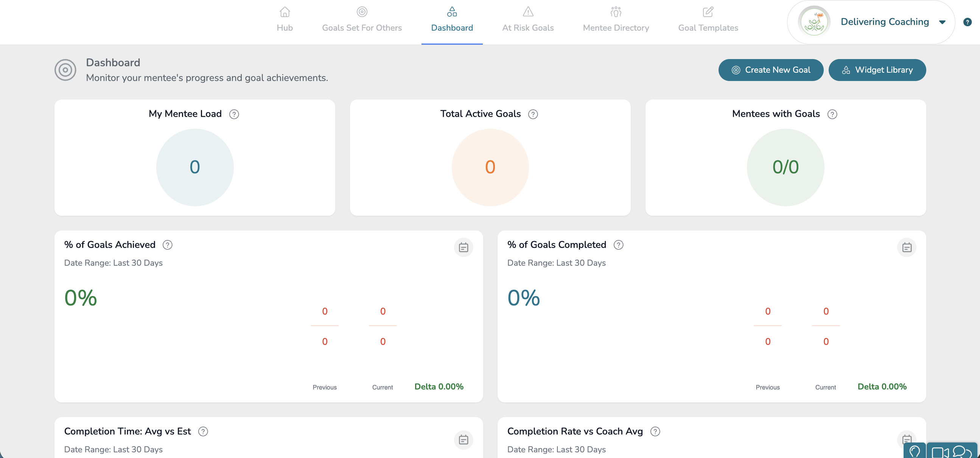
Task: Switch to the Hub tab
Action: 285,20
